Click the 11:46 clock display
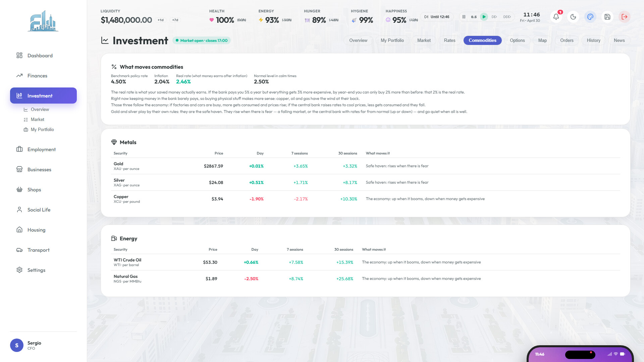 point(532,15)
